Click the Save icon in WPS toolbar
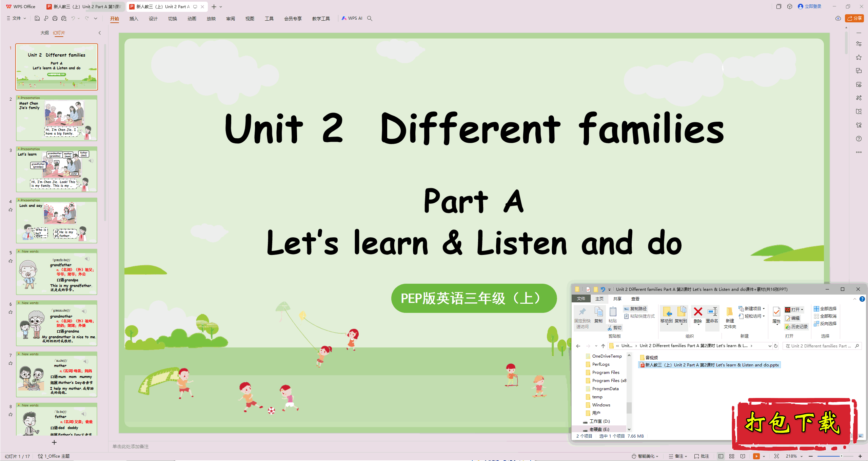Viewport: 868px width, 461px height. [x=37, y=18]
